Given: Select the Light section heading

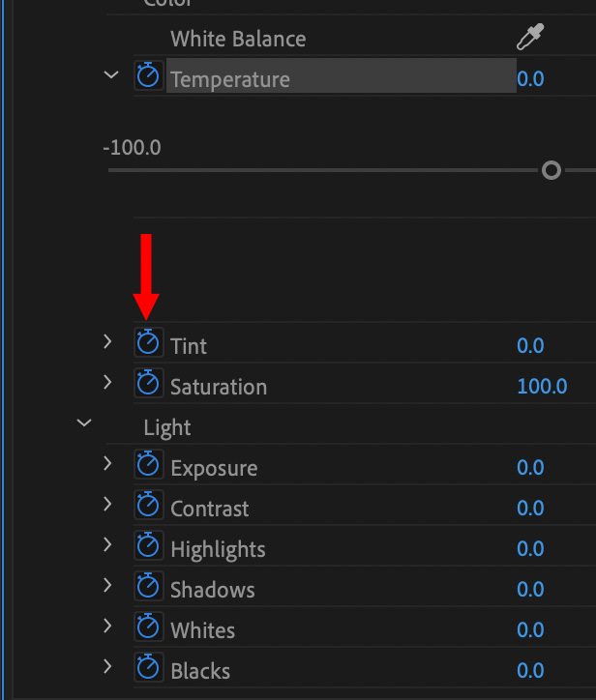Looking at the screenshot, I should 167,427.
